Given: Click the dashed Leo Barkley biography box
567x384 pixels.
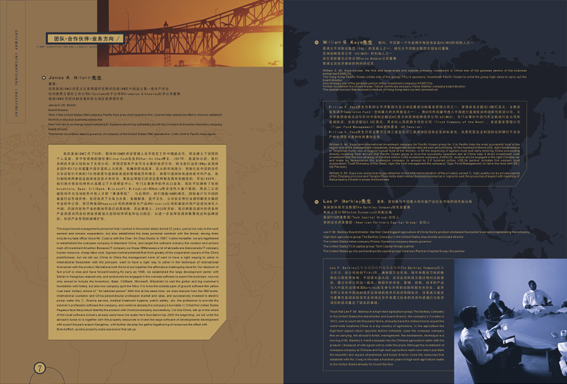Looking at the screenshot, I should click(388, 315).
